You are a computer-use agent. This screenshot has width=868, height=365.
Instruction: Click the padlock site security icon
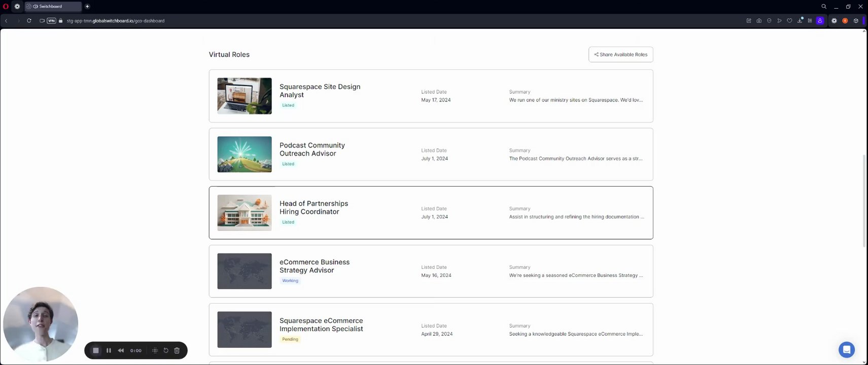tap(61, 21)
